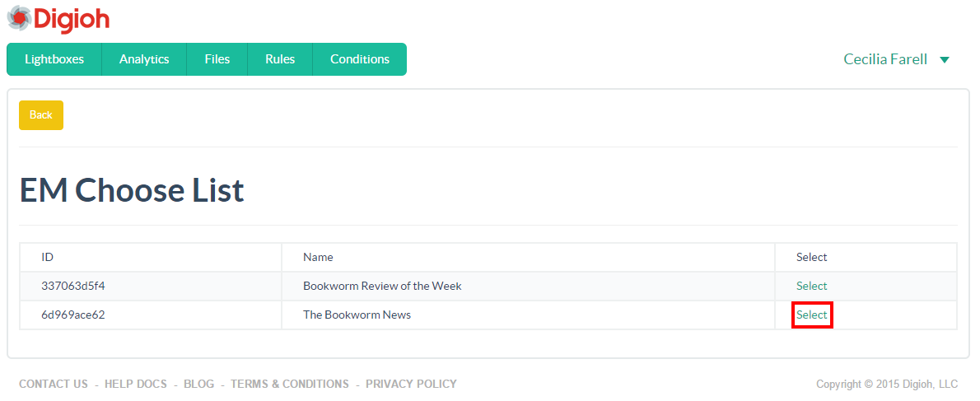The width and height of the screenshot is (980, 401).
Task: Click list ID 6d969ace62 cell
Action: pos(151,315)
